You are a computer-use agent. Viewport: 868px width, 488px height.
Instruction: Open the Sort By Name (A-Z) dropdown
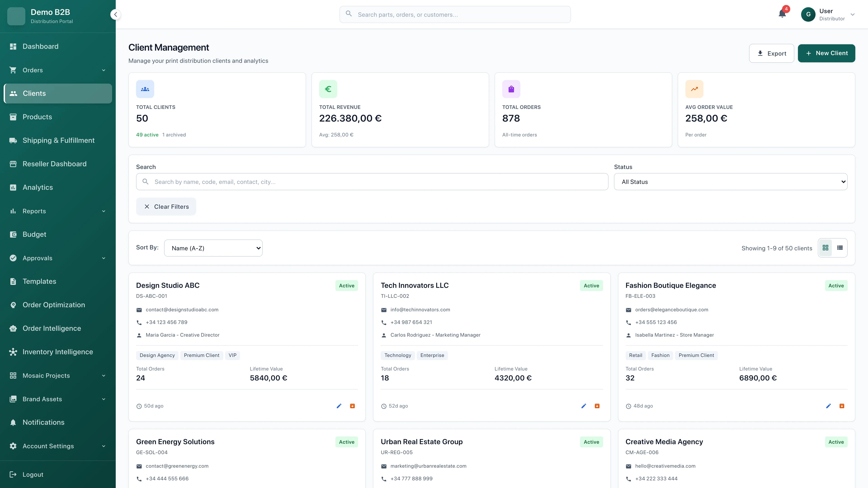(213, 248)
